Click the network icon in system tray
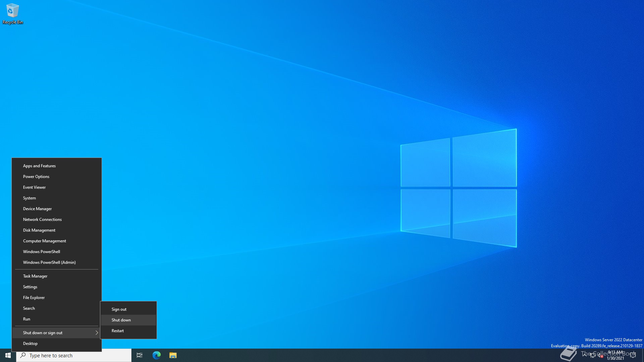Viewport: 644px width, 362px height. (593, 355)
